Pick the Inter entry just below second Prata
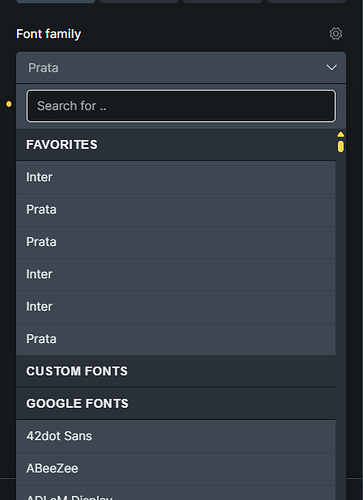 pyautogui.click(x=176, y=274)
